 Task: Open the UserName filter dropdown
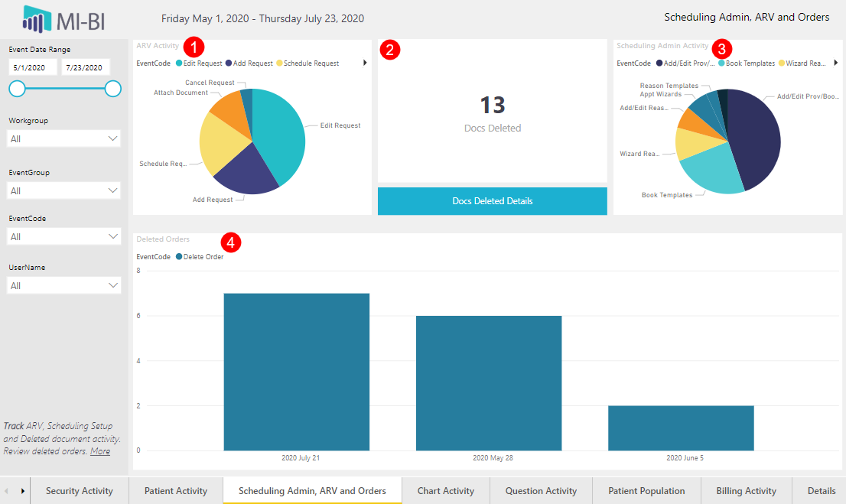click(x=63, y=285)
